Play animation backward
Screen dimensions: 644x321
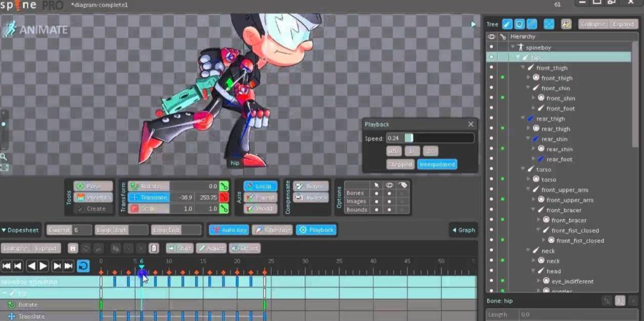coord(31,266)
